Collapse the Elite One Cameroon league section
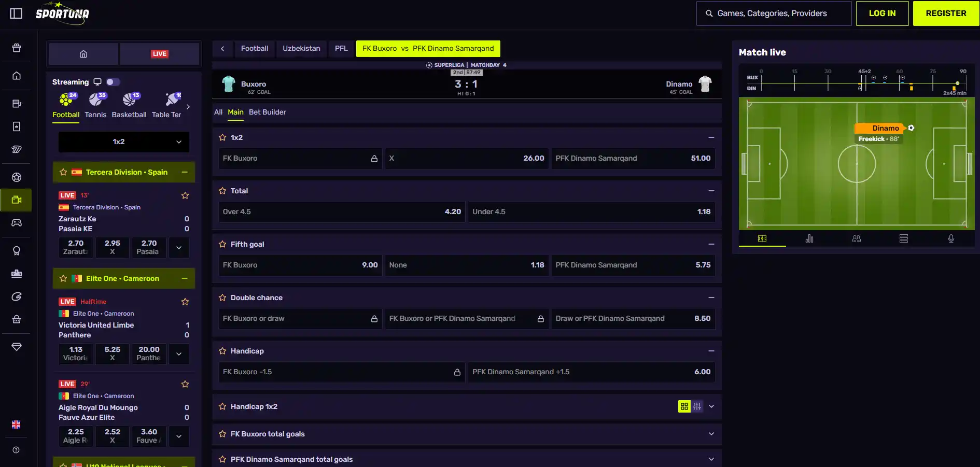Viewport: 980px width, 467px height. pyautogui.click(x=185, y=278)
